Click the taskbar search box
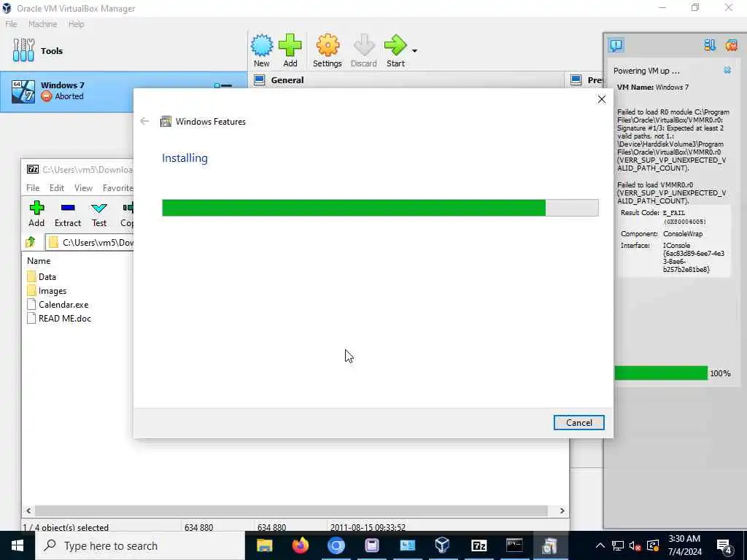The image size is (747, 560). [140, 545]
